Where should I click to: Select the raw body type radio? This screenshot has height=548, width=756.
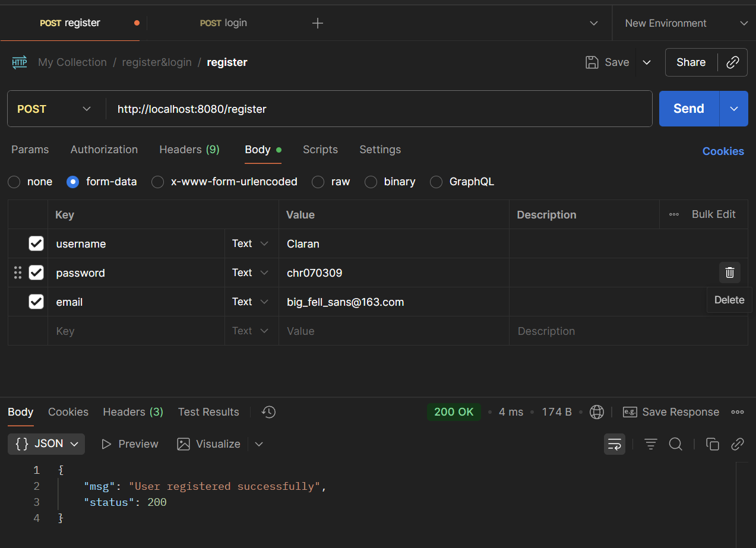[318, 182]
